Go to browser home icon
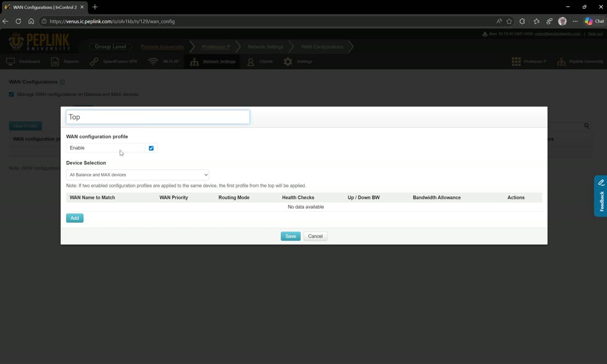This screenshot has height=364, width=607. point(31,22)
